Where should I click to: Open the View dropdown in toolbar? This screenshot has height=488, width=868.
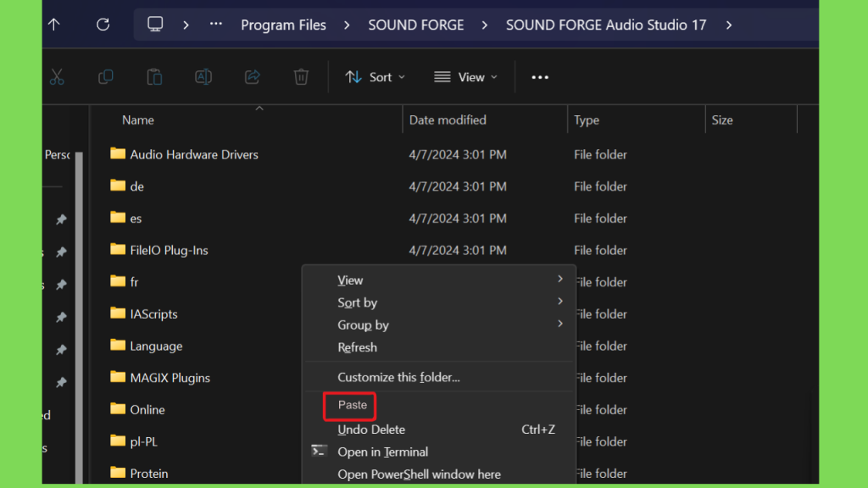point(465,77)
